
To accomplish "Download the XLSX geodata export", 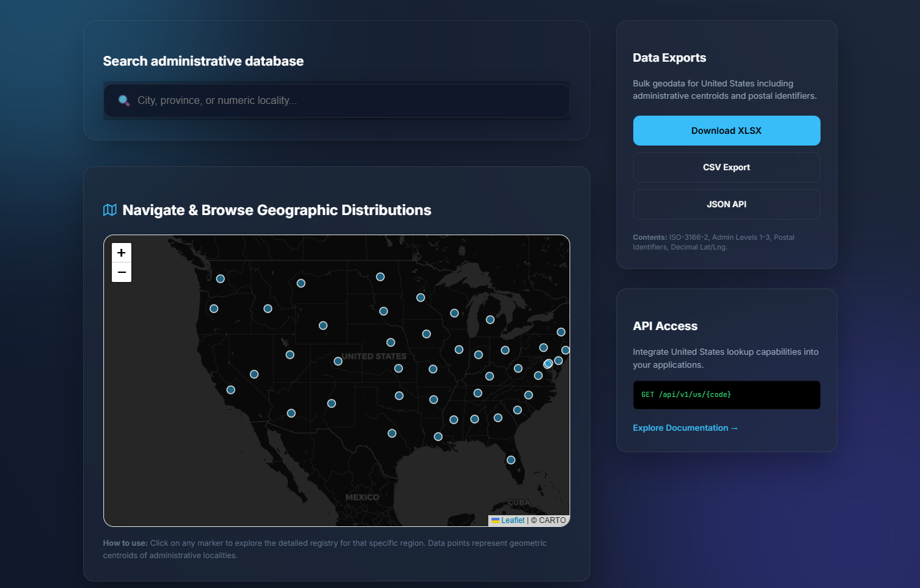I will click(726, 131).
